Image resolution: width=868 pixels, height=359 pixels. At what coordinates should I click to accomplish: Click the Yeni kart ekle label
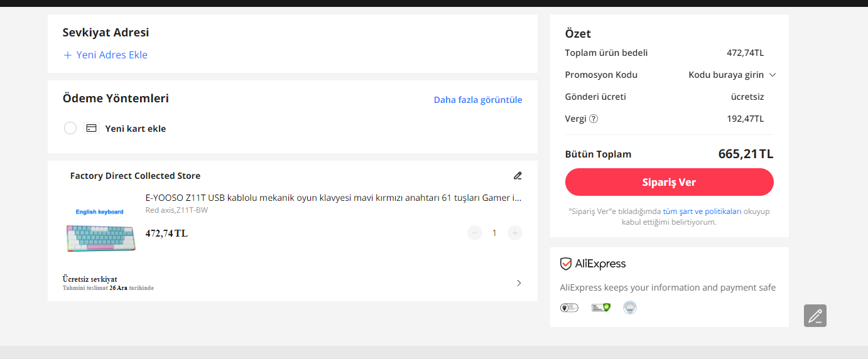(136, 129)
